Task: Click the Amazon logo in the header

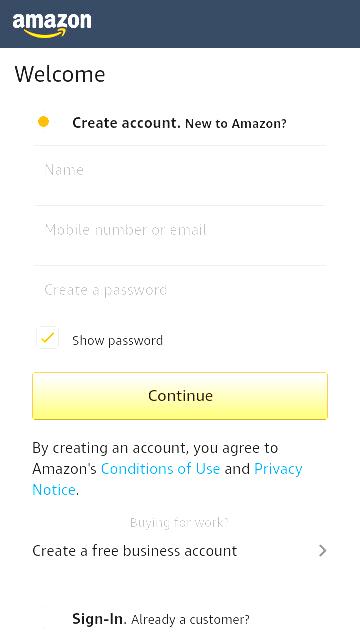Action: click(x=52, y=25)
